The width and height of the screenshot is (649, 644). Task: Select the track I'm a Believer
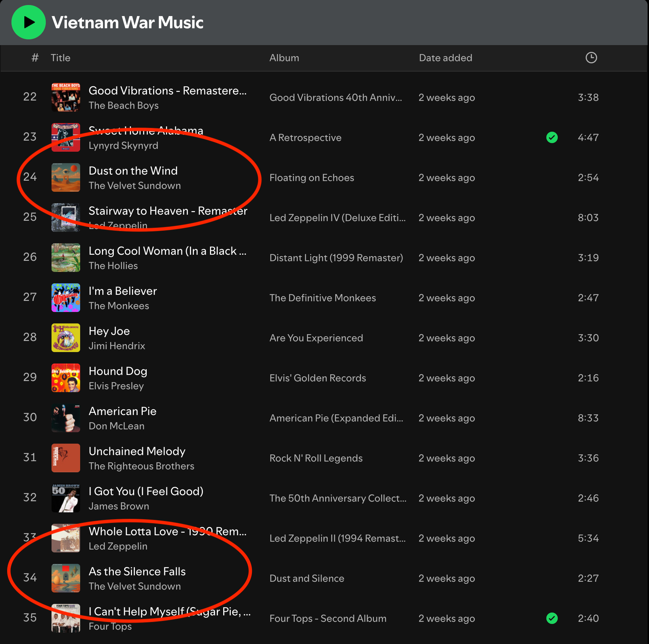[x=123, y=291]
